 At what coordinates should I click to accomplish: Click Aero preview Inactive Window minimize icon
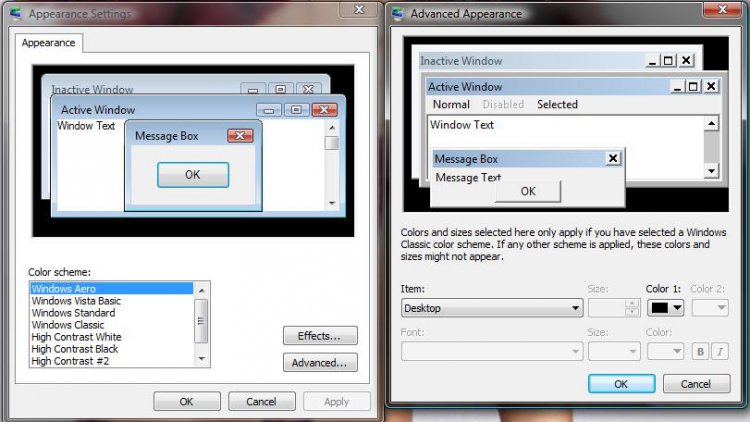click(253, 89)
